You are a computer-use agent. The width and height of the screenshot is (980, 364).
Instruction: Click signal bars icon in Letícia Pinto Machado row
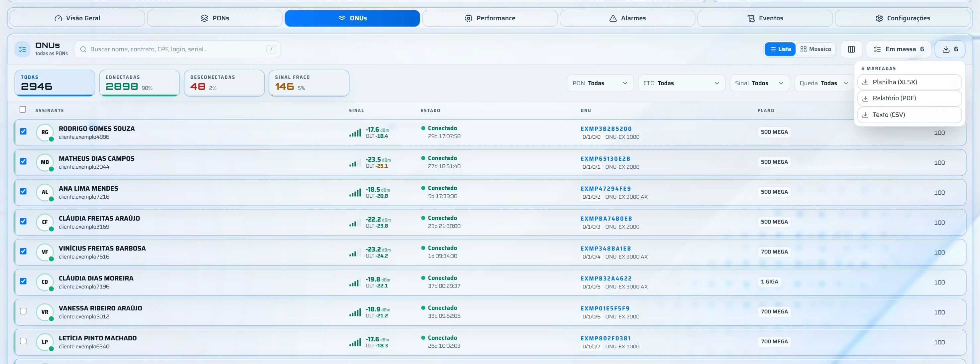click(x=355, y=342)
